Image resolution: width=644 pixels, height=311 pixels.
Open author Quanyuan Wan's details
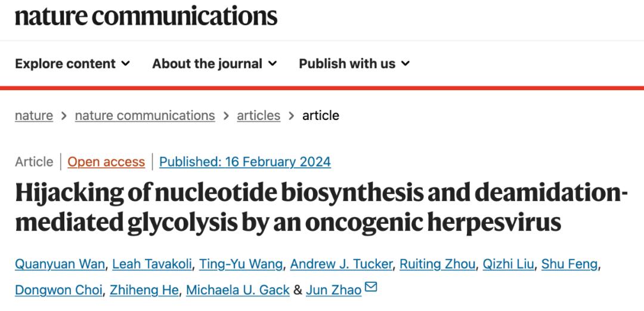60,263
